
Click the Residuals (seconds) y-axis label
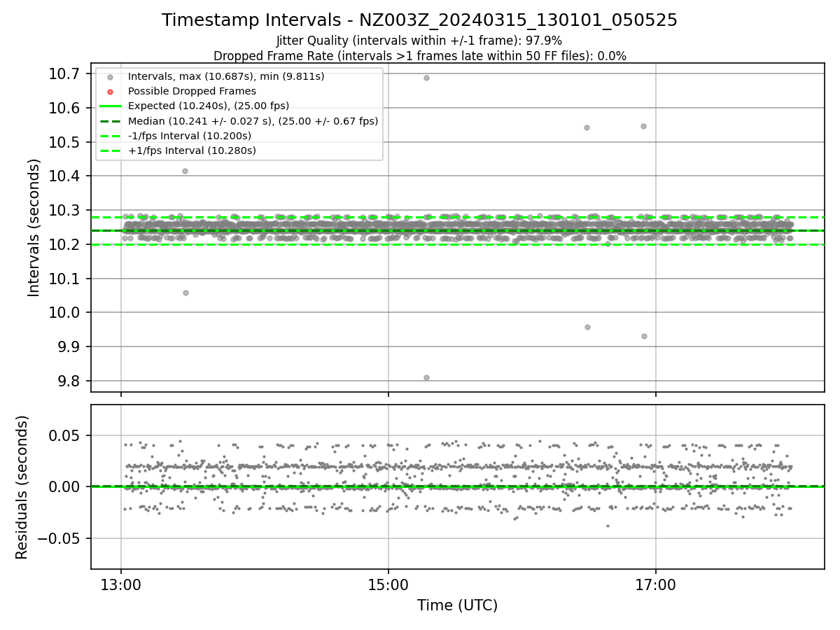point(22,487)
